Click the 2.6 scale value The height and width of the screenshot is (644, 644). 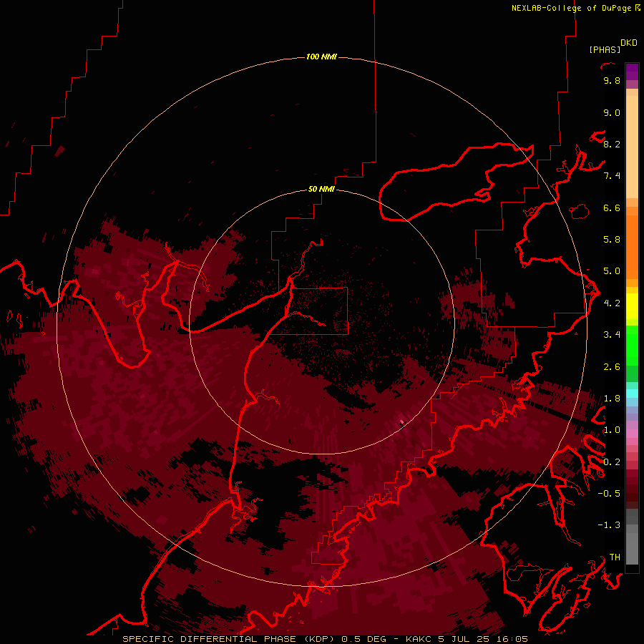tap(612, 367)
